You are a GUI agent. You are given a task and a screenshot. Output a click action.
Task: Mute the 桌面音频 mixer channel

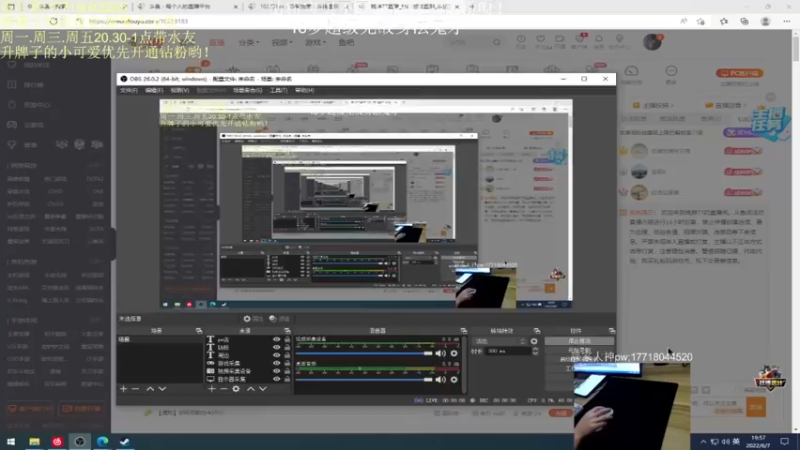point(440,380)
